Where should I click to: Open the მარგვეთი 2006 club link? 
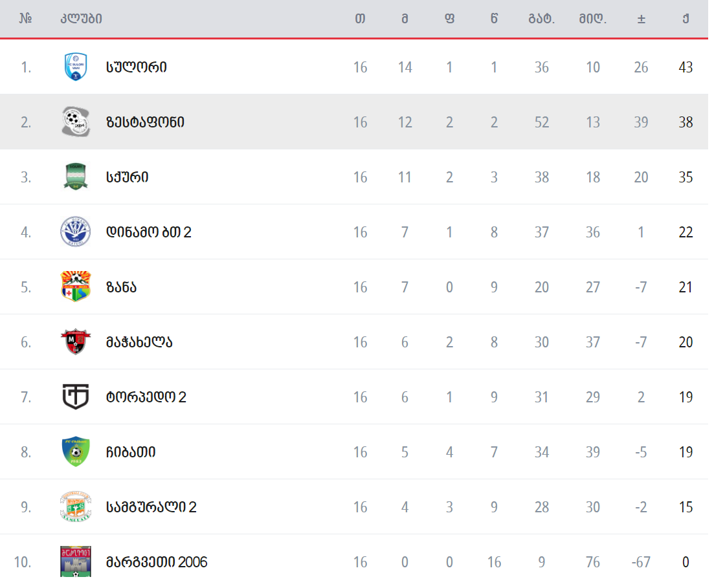click(157, 561)
